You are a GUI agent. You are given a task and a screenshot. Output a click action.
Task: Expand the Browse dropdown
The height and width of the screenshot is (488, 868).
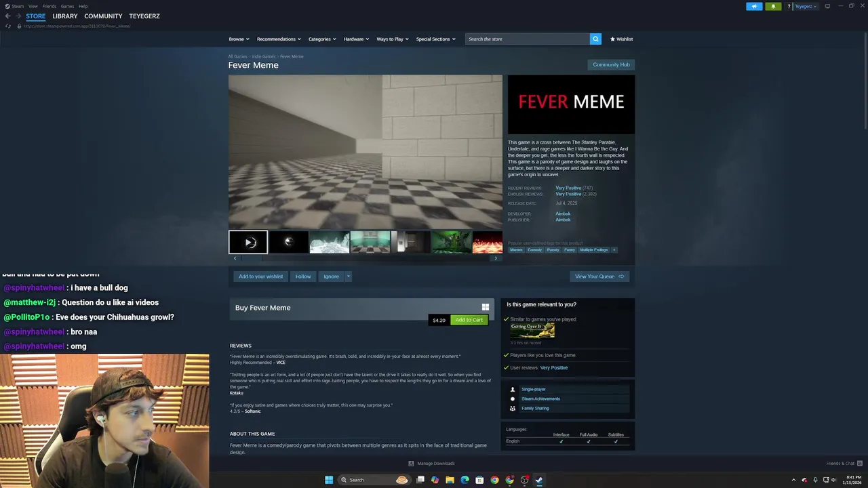[x=239, y=39]
